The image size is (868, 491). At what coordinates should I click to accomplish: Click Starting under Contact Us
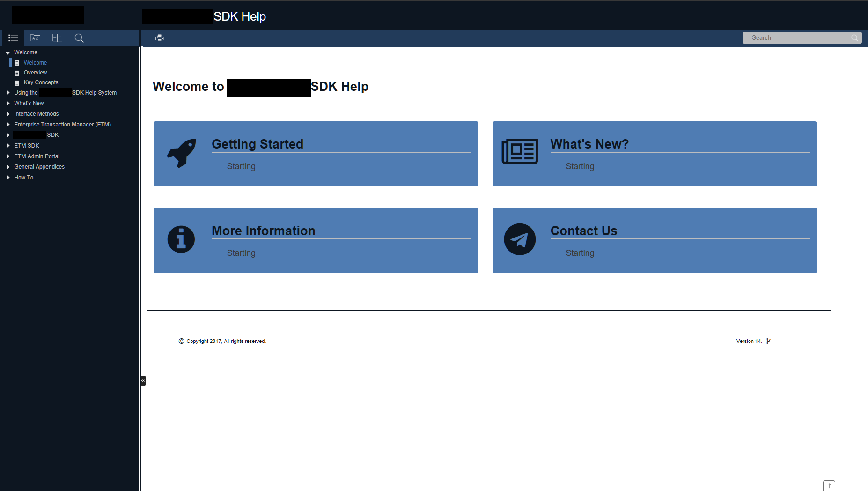[x=580, y=253]
